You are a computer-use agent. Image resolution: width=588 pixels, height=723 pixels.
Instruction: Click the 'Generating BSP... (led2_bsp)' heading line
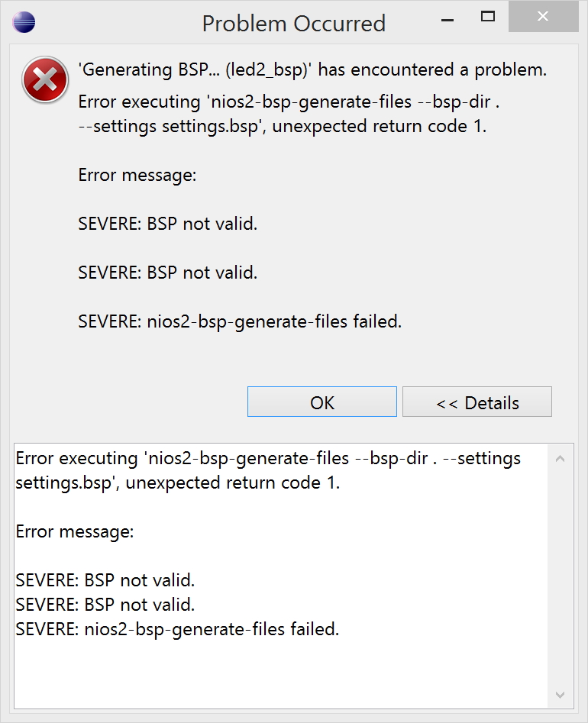click(x=312, y=70)
